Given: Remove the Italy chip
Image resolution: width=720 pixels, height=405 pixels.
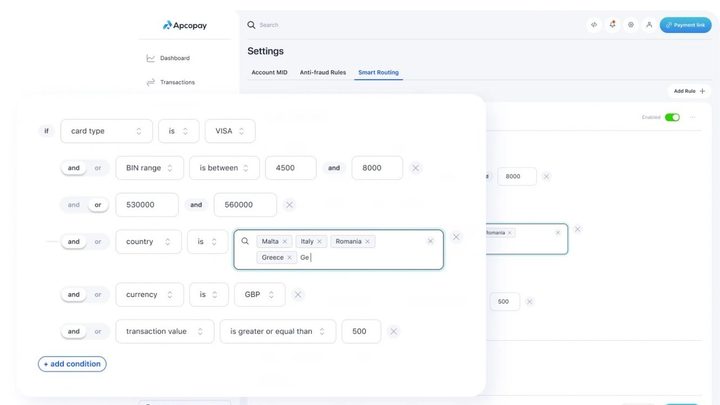Looking at the screenshot, I should coord(319,242).
